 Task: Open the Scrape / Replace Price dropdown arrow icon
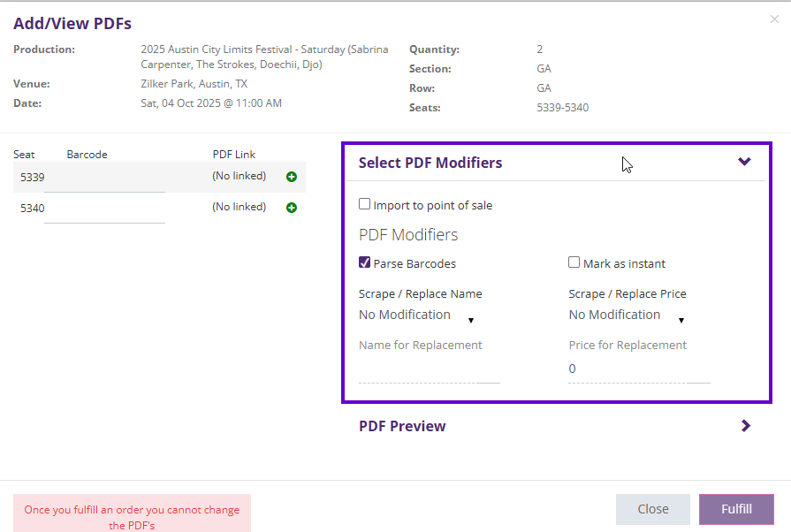[x=681, y=319]
